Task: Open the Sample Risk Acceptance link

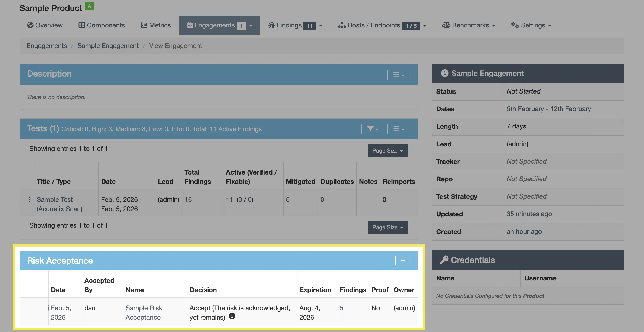Action: click(x=144, y=313)
